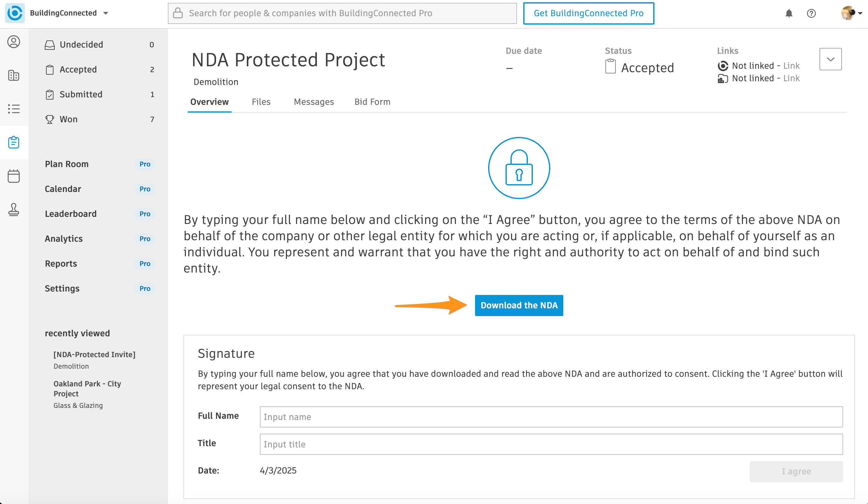This screenshot has height=504, width=868.
Task: Click first Not linked Link text
Action: [x=791, y=66]
